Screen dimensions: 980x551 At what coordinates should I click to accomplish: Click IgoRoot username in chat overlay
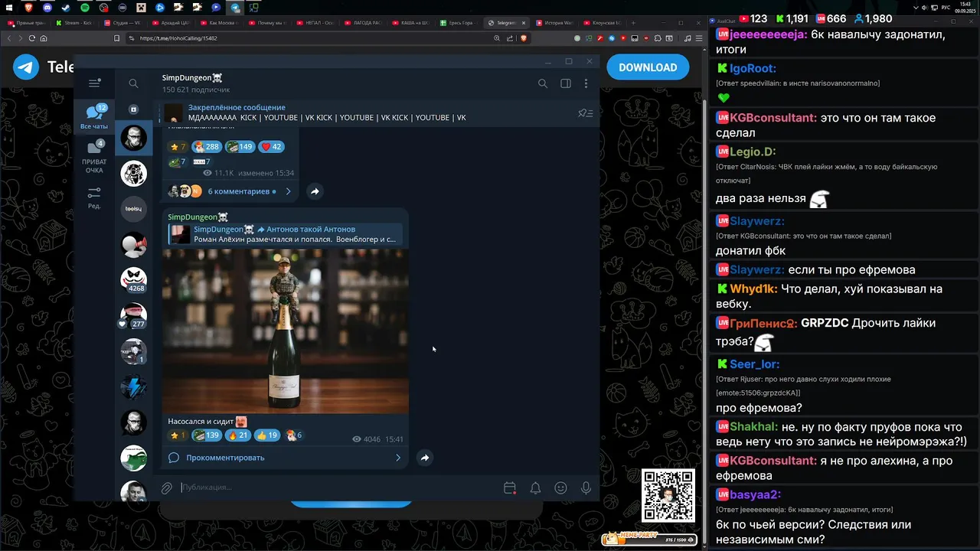(753, 68)
